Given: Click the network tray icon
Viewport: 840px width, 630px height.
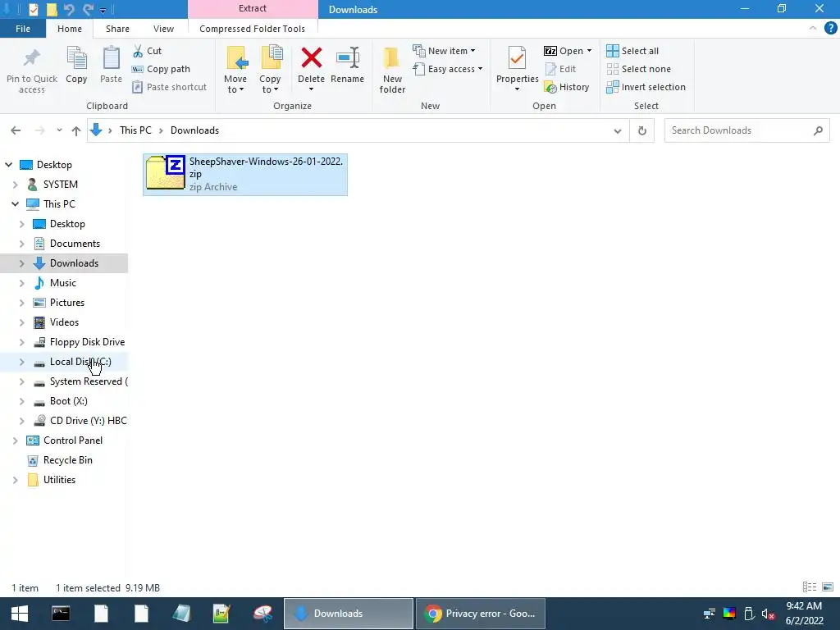Looking at the screenshot, I should click(x=710, y=614).
